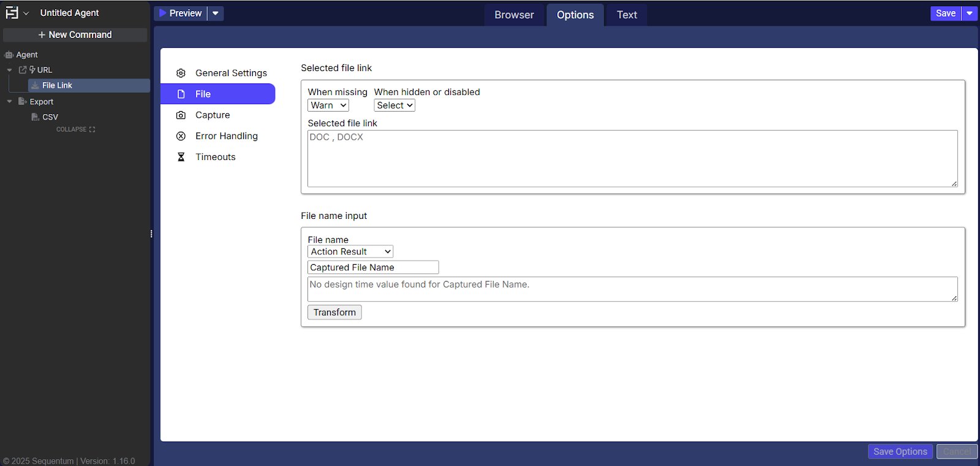Screen dimensions: 980x466
Task: Click the Save button
Action: coord(946,13)
